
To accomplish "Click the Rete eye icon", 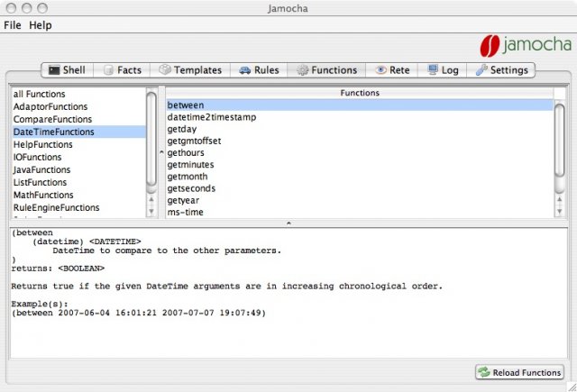I will pyautogui.click(x=381, y=70).
